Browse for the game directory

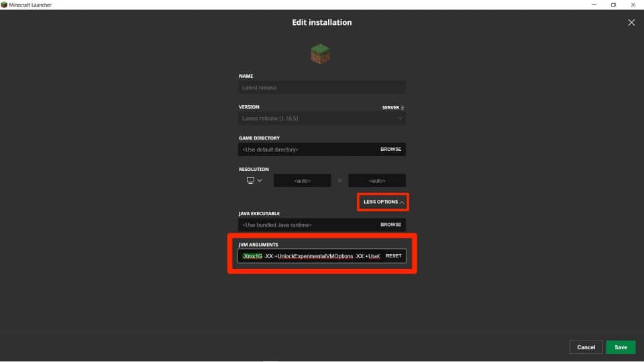click(390, 149)
